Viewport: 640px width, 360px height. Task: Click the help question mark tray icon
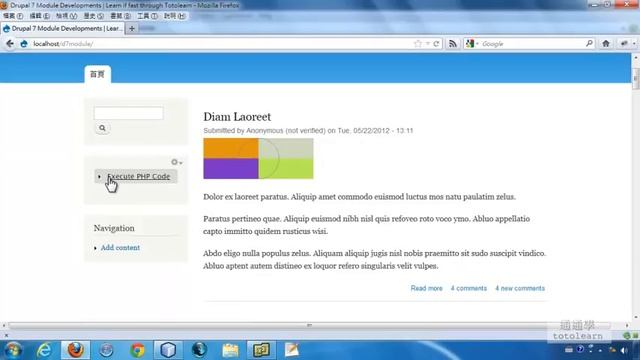pos(580,350)
